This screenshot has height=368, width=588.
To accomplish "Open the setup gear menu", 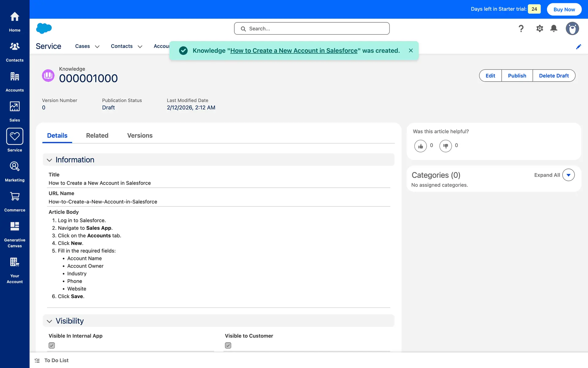I will click(540, 29).
